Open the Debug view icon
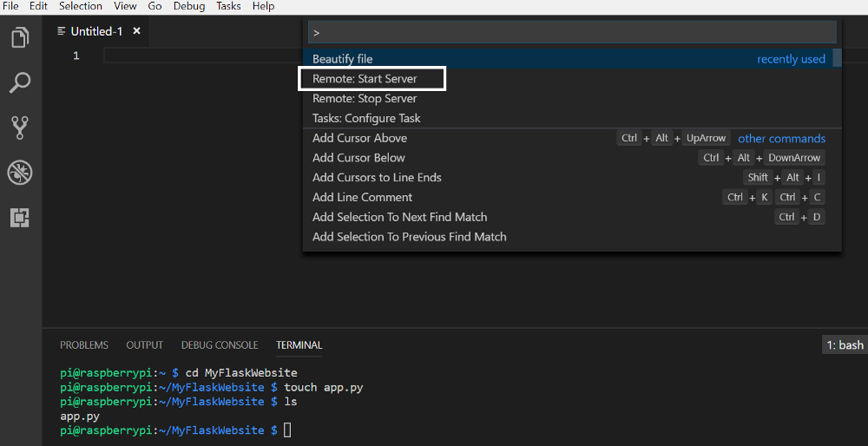Image resolution: width=868 pixels, height=446 pixels. pos(20,173)
